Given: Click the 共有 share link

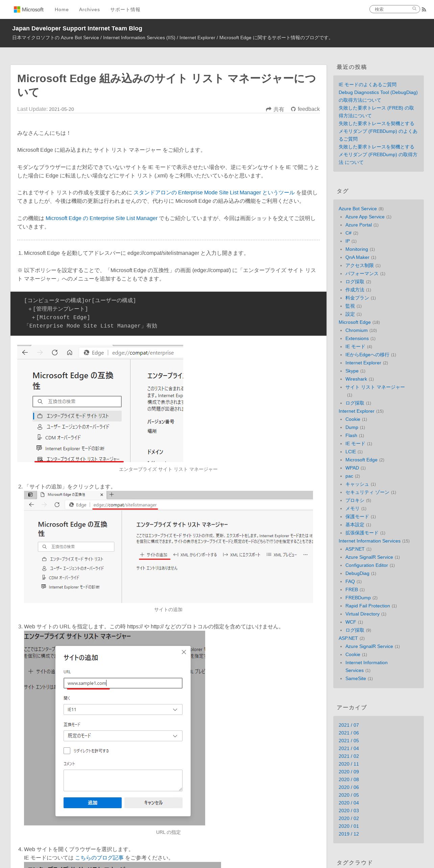Looking at the screenshot, I should point(275,109).
